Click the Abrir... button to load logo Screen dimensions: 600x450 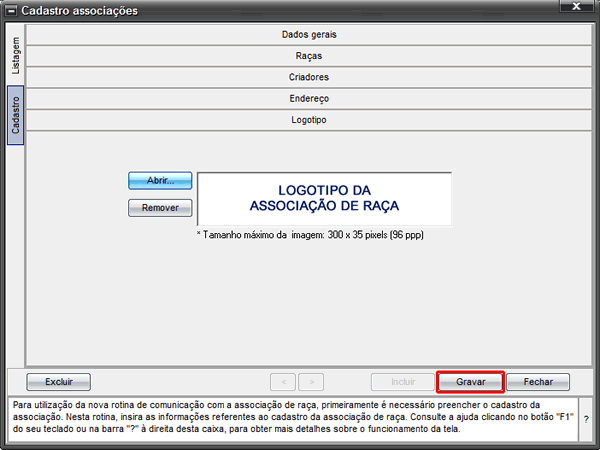point(160,181)
